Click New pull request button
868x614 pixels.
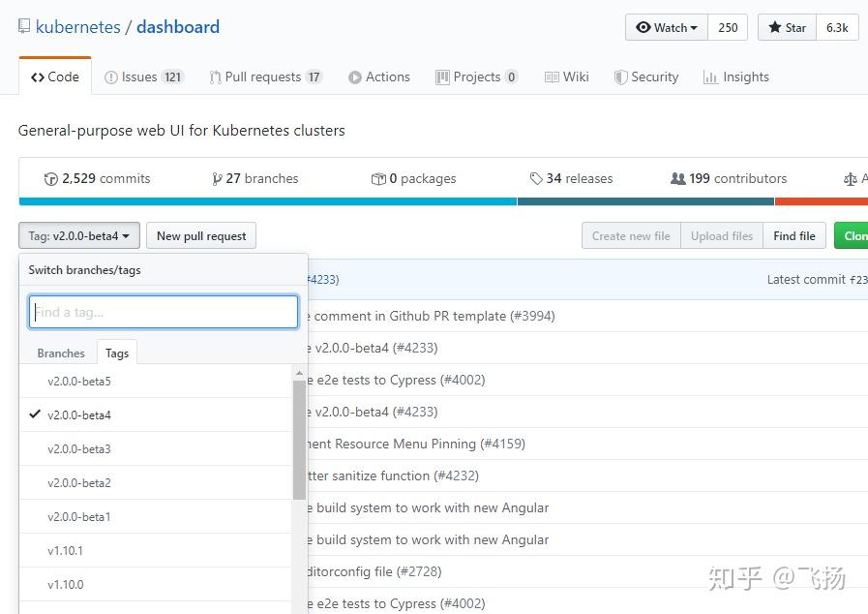[201, 236]
